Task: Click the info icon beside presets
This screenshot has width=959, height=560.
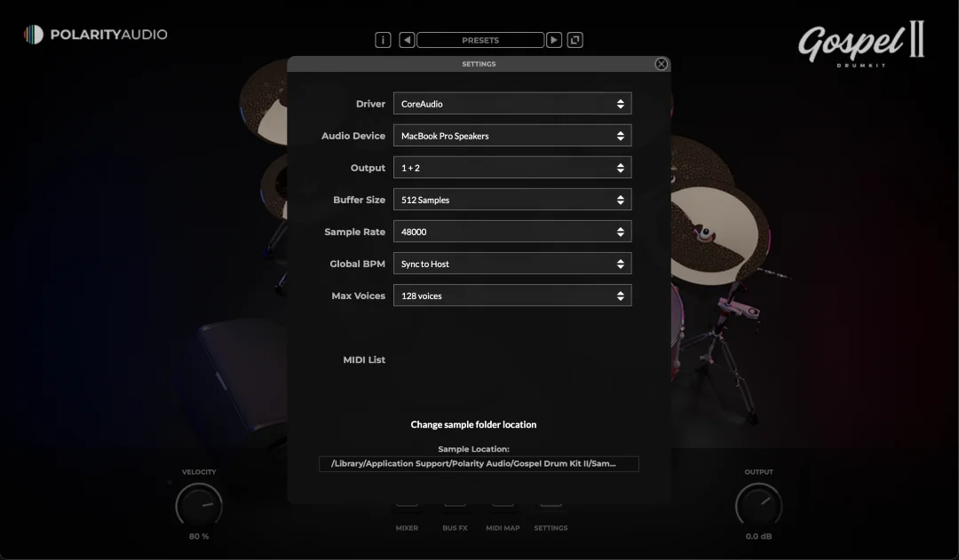Action: tap(383, 40)
